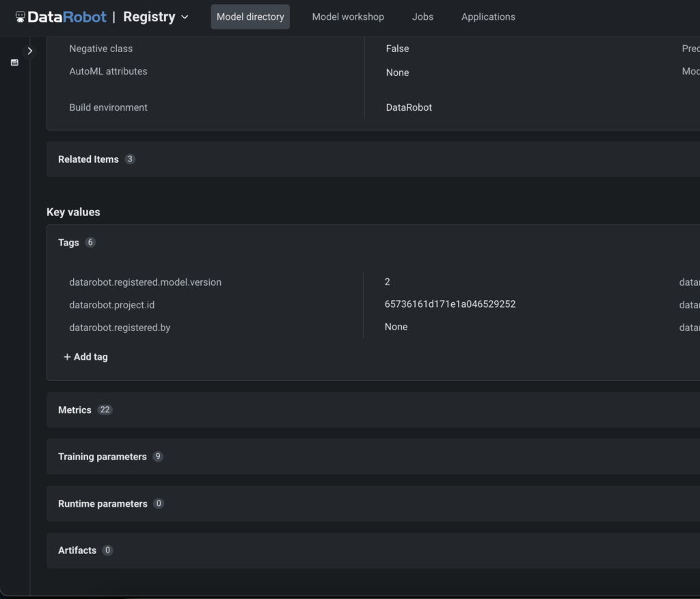Open the Jobs tab
The width and height of the screenshot is (700, 599).
422,16
